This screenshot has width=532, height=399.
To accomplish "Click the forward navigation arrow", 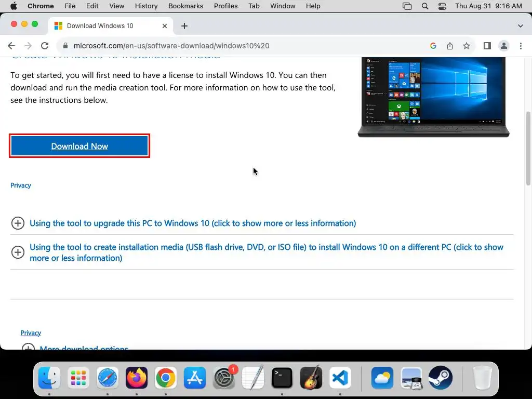I will [x=28, y=46].
